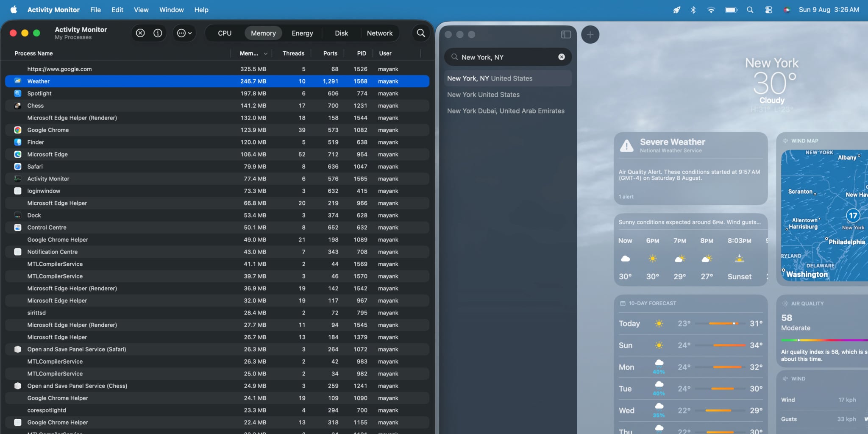The image size is (868, 434).
Task: Open the Window menu
Action: coord(171,10)
